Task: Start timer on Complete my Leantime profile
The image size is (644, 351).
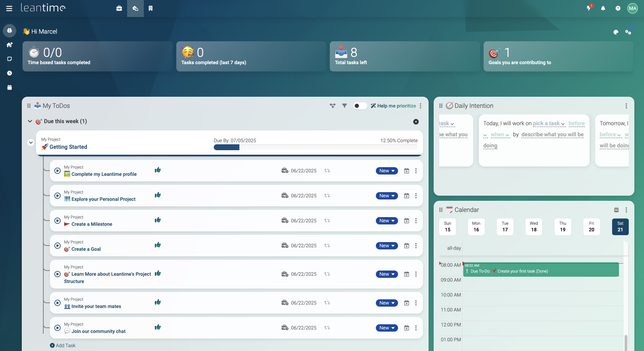Action: point(58,171)
